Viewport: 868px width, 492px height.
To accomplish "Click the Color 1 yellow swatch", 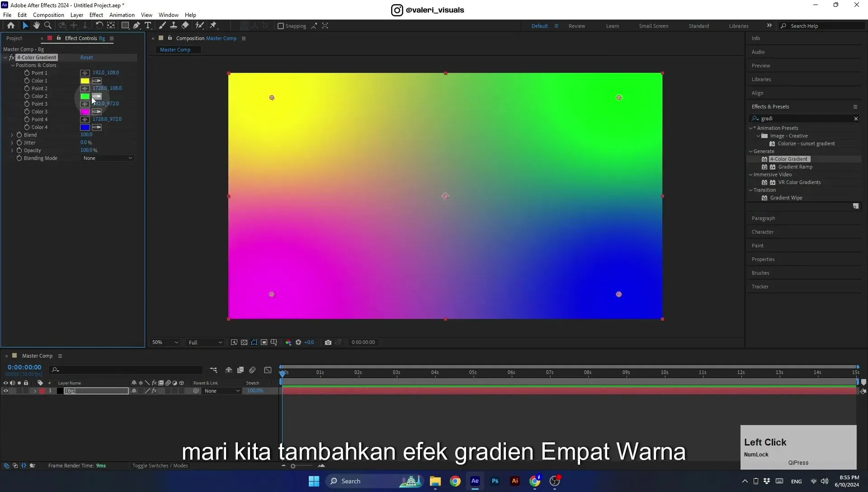I will coord(85,81).
